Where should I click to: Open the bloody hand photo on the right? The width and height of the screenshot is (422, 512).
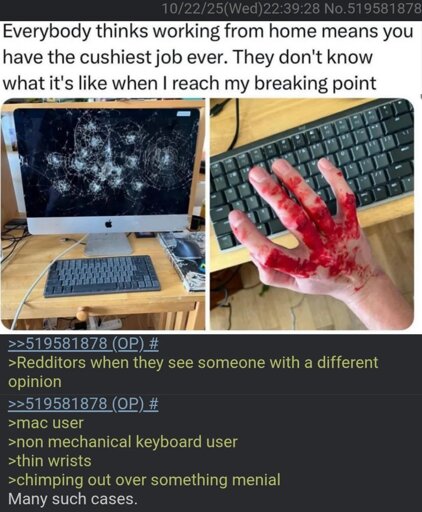[312, 214]
